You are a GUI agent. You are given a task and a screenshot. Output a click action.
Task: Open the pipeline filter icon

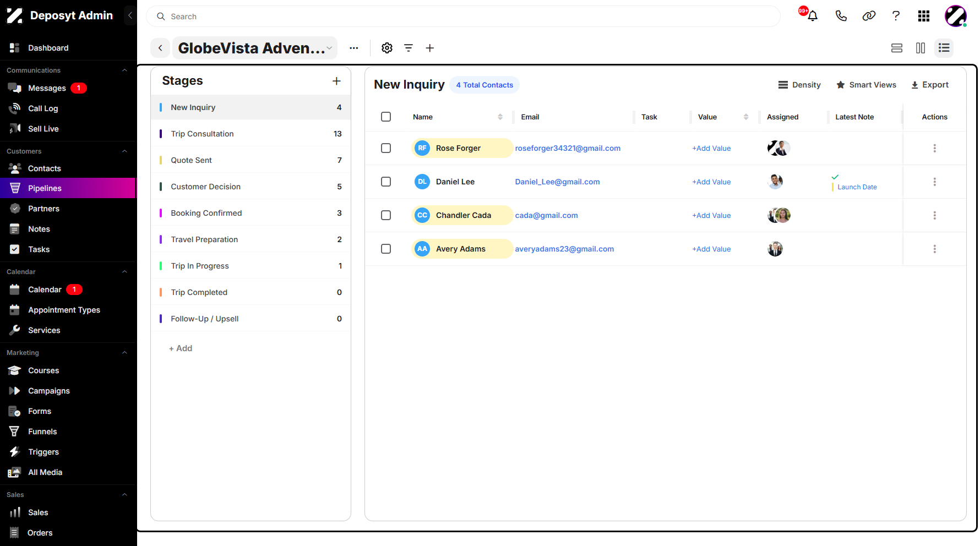409,48
